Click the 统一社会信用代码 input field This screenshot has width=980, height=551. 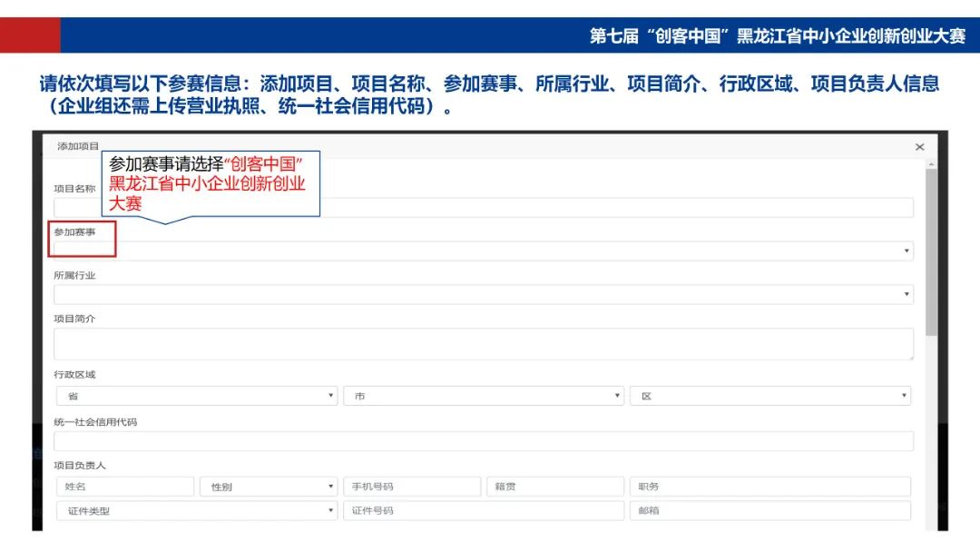pyautogui.click(x=483, y=441)
